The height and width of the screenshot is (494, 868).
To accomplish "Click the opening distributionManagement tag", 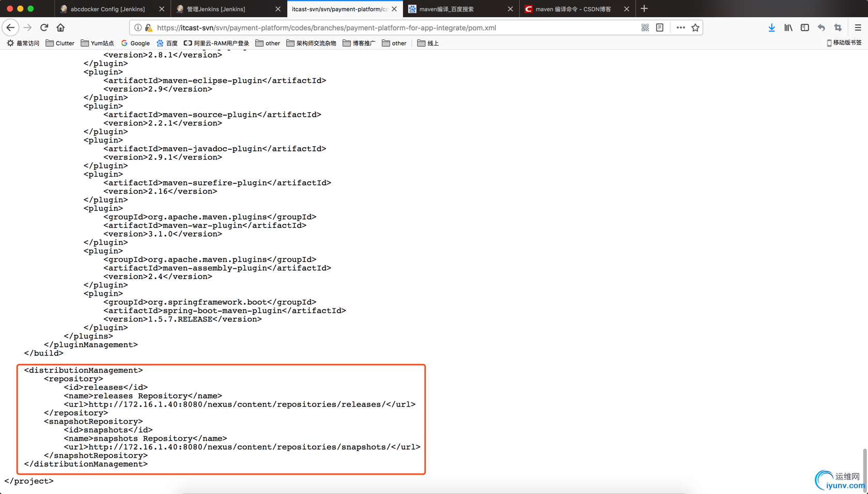I will [x=84, y=371].
